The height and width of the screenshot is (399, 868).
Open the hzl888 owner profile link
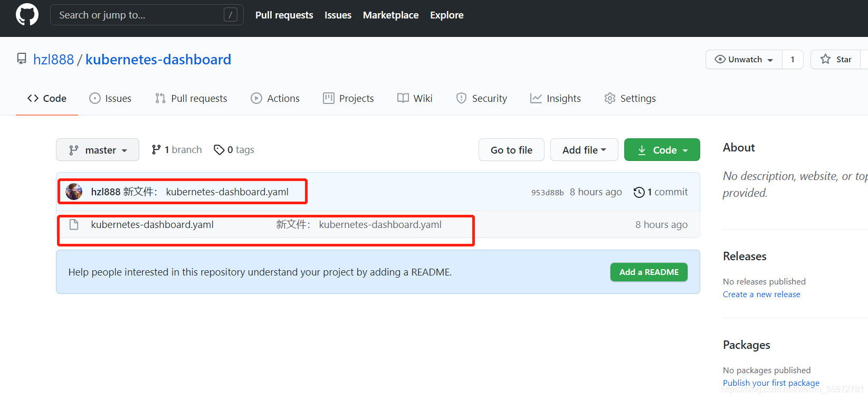[53, 60]
